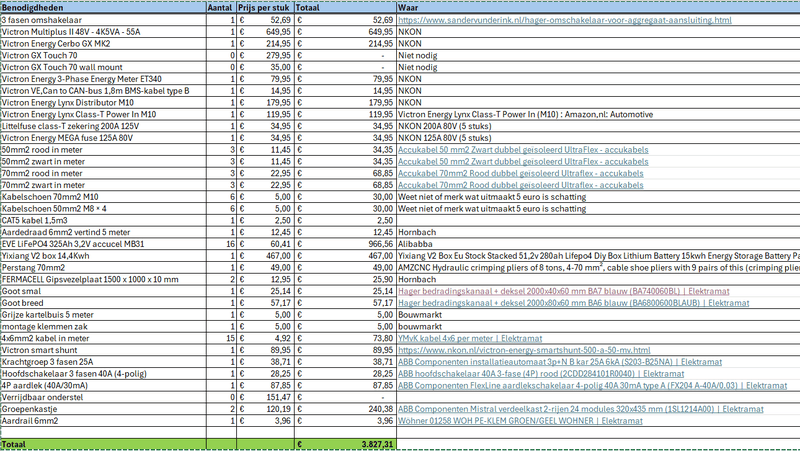800x451 pixels.
Task: Select cell 'Victron Energy MEGA fuse 125A 80V'
Action: click(104, 138)
